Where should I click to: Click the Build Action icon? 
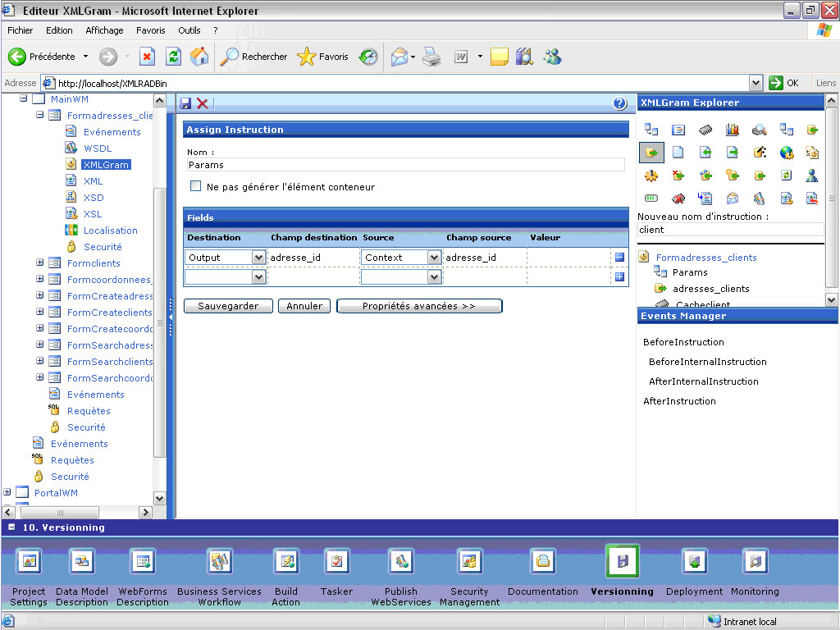point(286,561)
